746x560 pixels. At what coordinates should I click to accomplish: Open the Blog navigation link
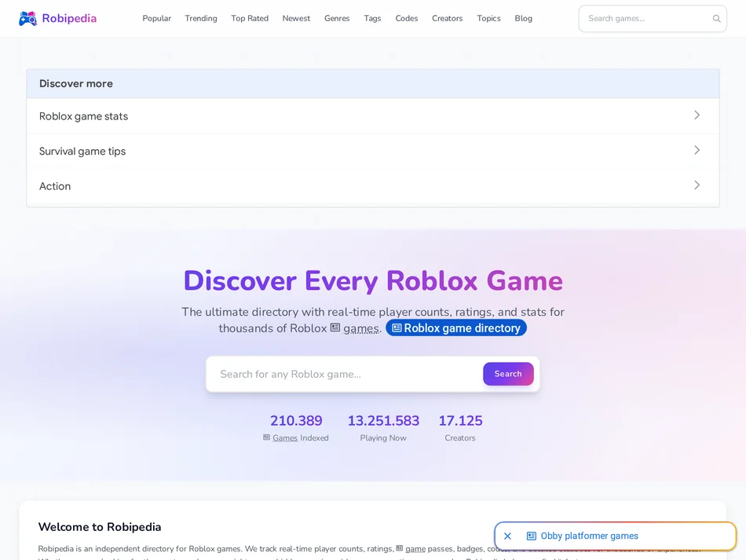tap(523, 19)
